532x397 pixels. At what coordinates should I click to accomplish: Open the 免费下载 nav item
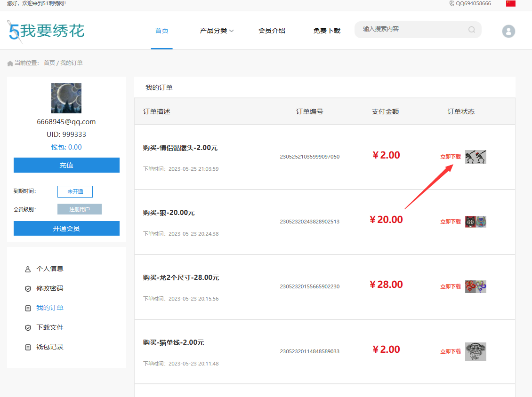click(327, 31)
